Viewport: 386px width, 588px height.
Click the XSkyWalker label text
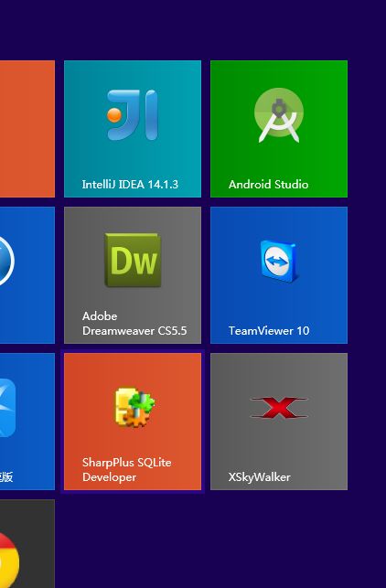pos(259,477)
